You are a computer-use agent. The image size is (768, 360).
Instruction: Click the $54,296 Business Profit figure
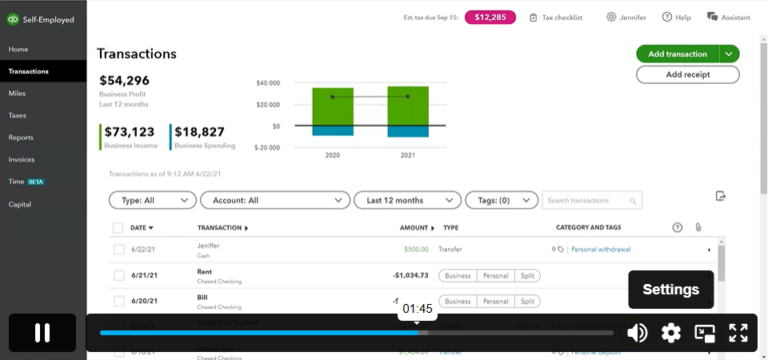coord(124,80)
